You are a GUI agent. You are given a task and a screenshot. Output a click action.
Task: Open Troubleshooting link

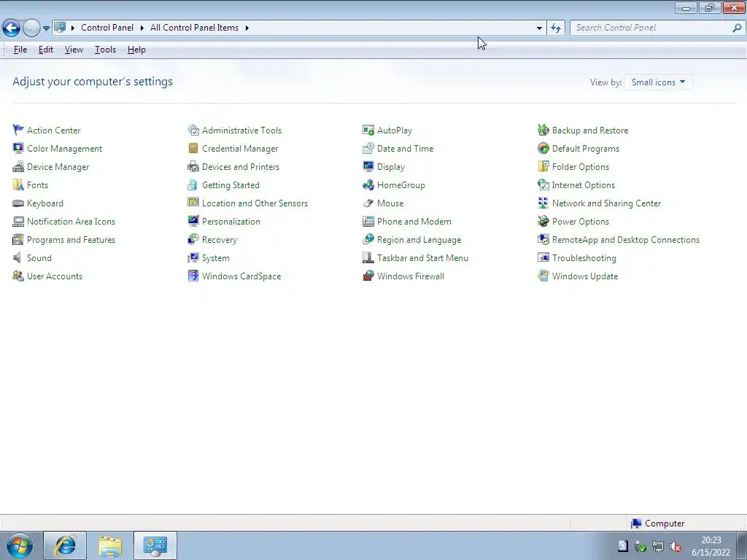pos(584,258)
